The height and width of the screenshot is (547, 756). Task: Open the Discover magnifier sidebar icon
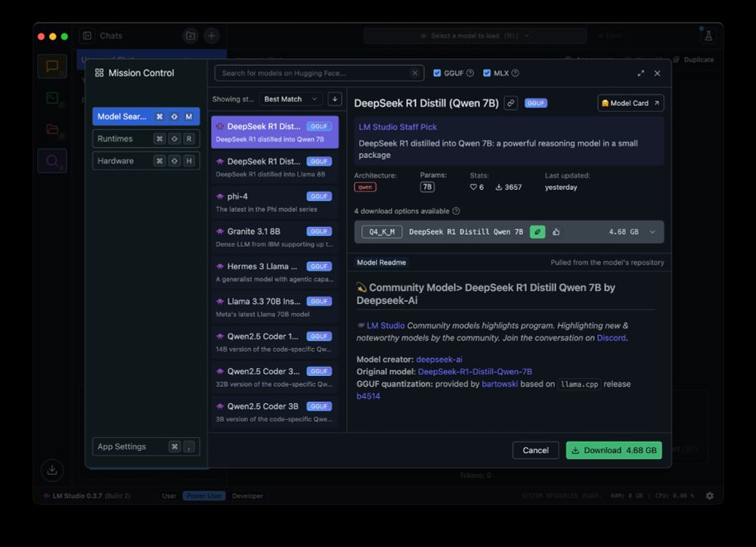[x=52, y=160]
